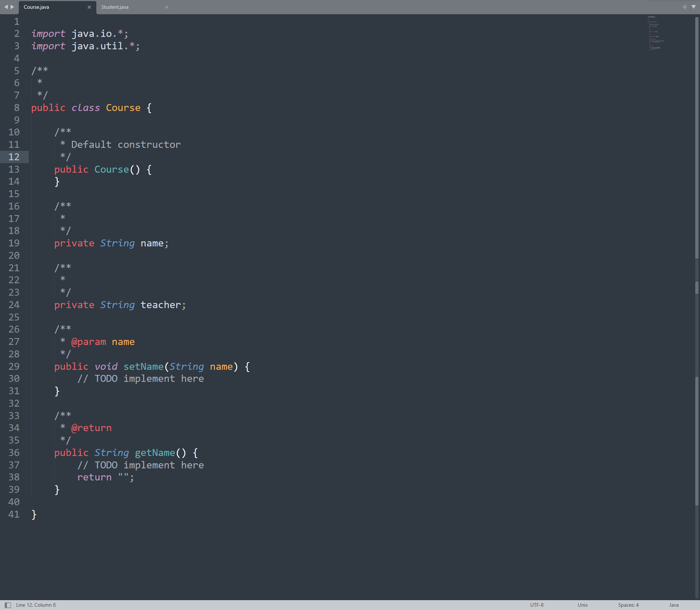Click the 'return "";' statement

click(x=105, y=477)
